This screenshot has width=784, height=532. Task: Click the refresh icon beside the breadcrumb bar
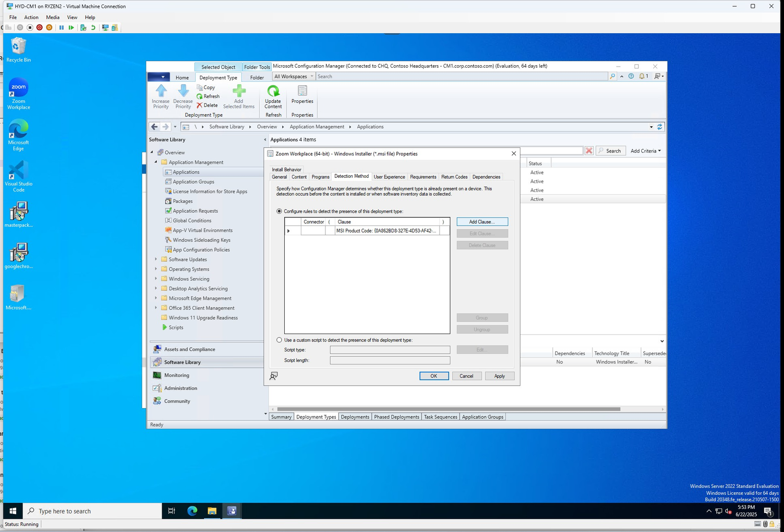tap(659, 126)
